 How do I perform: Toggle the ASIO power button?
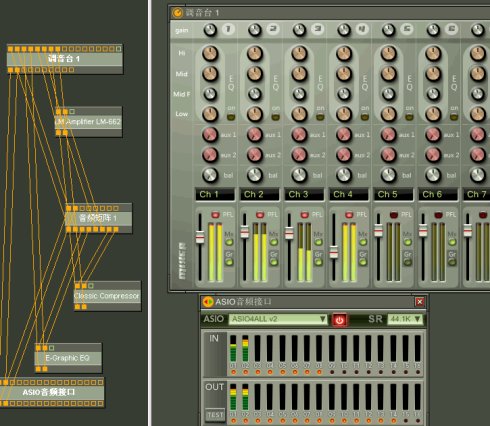[x=339, y=320]
